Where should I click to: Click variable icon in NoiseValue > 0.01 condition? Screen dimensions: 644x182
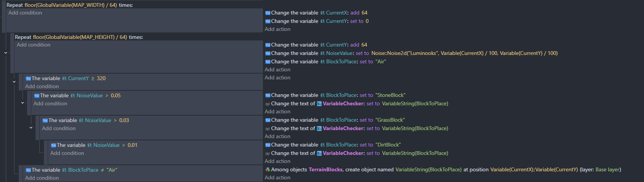53,145
